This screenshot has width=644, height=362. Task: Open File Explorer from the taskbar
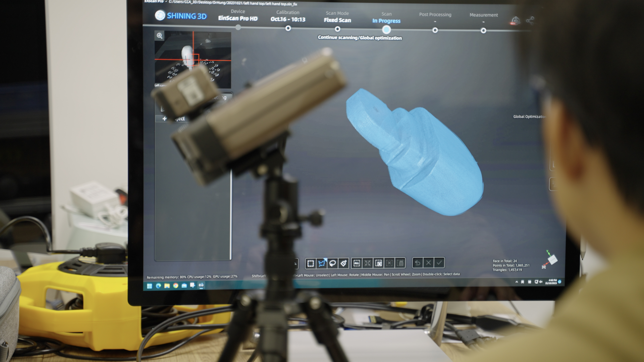pyautogui.click(x=167, y=286)
